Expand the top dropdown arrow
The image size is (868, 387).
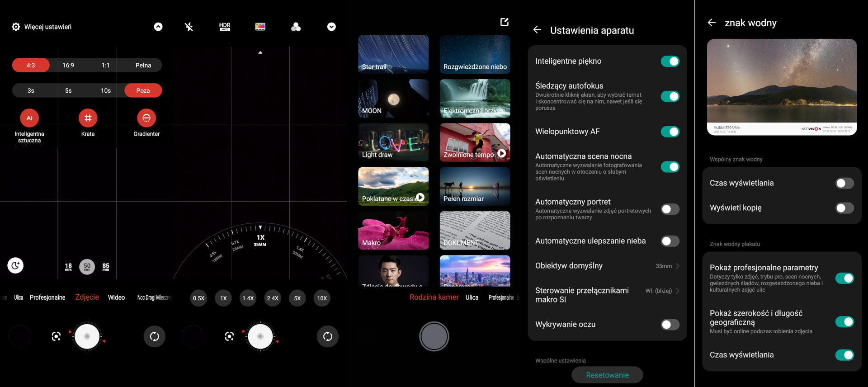pos(331,27)
